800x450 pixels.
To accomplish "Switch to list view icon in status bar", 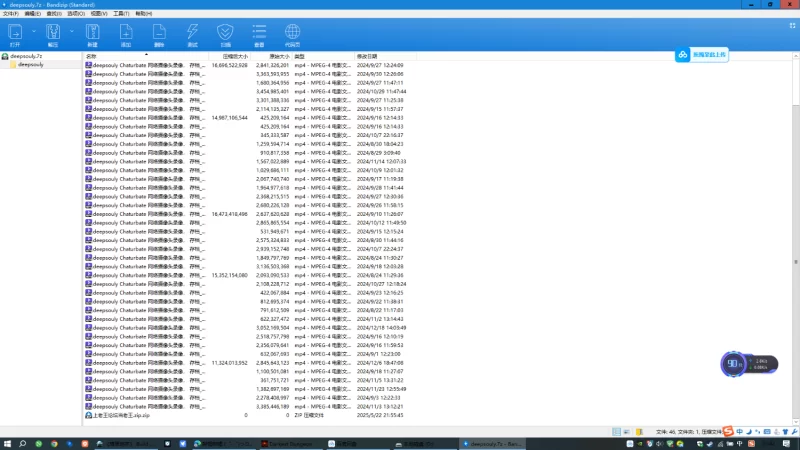I will click(x=627, y=432).
